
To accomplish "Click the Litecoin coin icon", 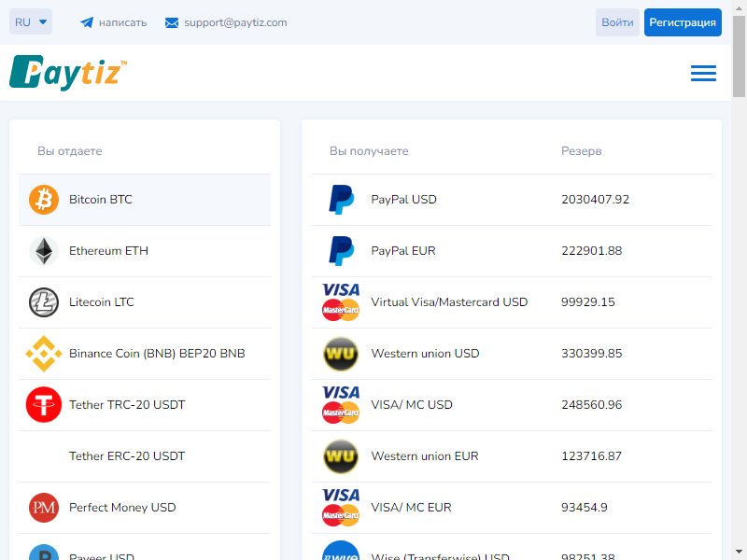I will pos(44,302).
